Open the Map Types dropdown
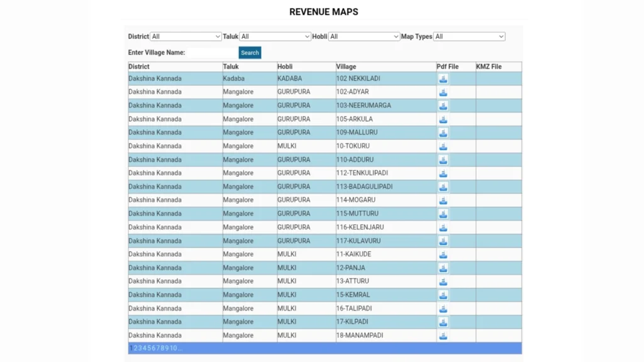 [469, 36]
